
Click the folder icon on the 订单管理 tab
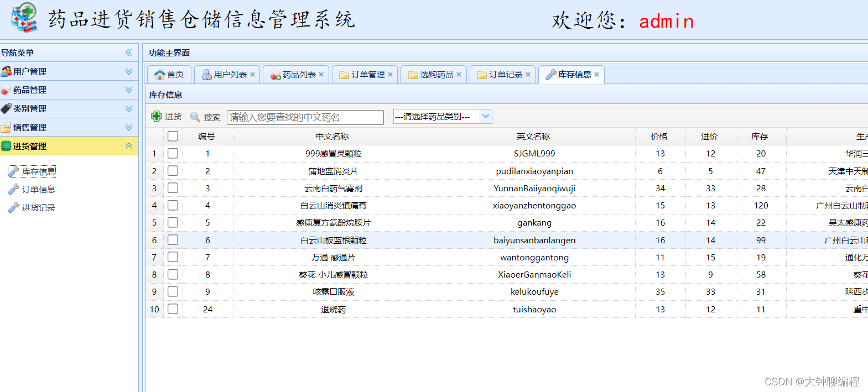click(344, 75)
